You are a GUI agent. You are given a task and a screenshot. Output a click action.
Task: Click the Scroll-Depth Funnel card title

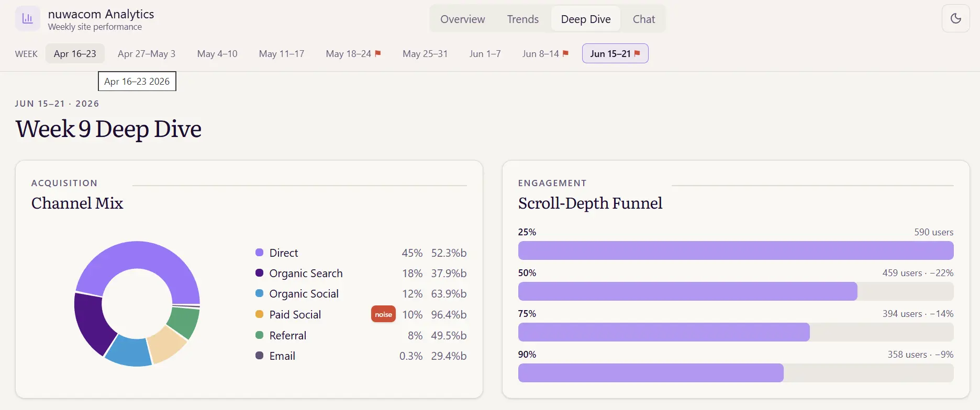click(x=590, y=203)
